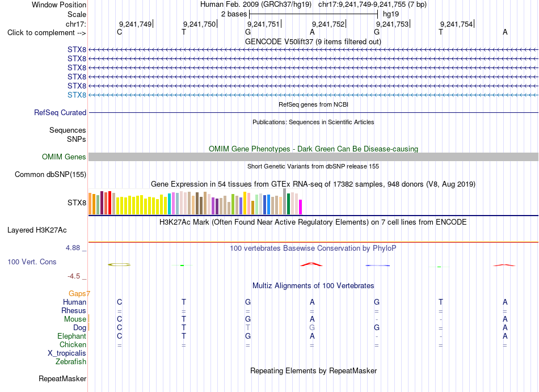Click the GENCODE V50lift37 track title
This screenshot has height=392, width=539.
pos(313,41)
